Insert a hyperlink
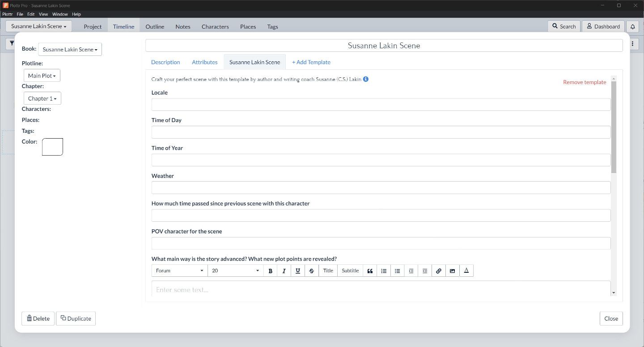644x347 pixels. [439, 271]
